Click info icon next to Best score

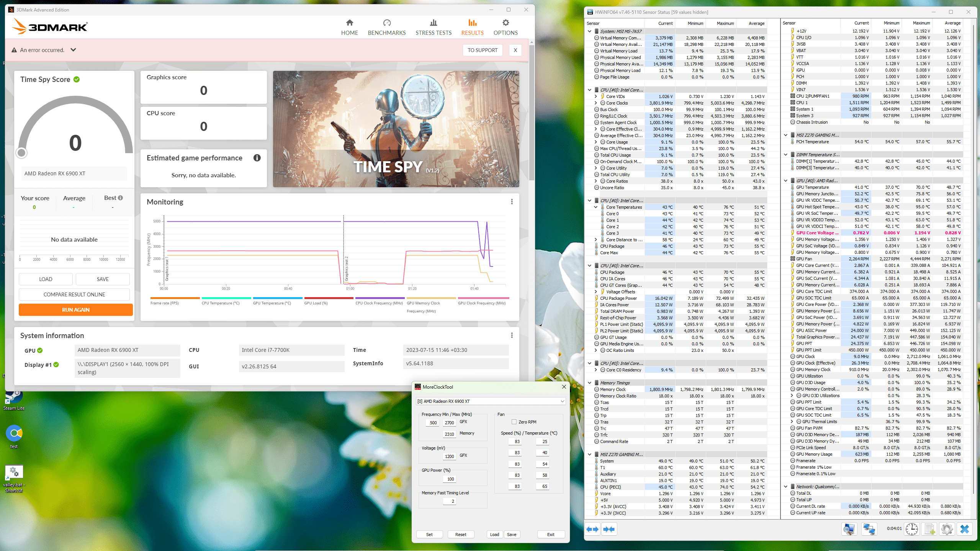[120, 198]
